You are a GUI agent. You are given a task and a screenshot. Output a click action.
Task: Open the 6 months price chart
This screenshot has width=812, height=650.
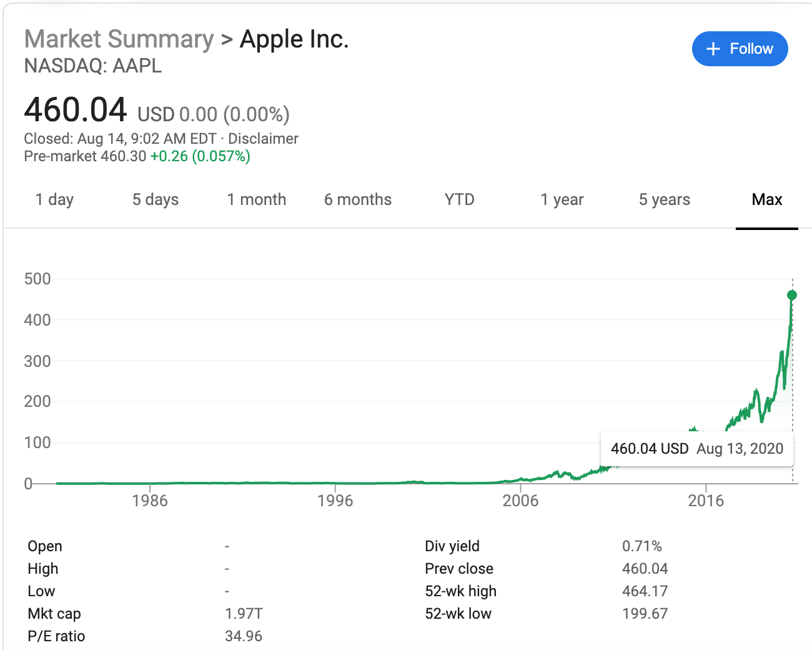pos(357,199)
